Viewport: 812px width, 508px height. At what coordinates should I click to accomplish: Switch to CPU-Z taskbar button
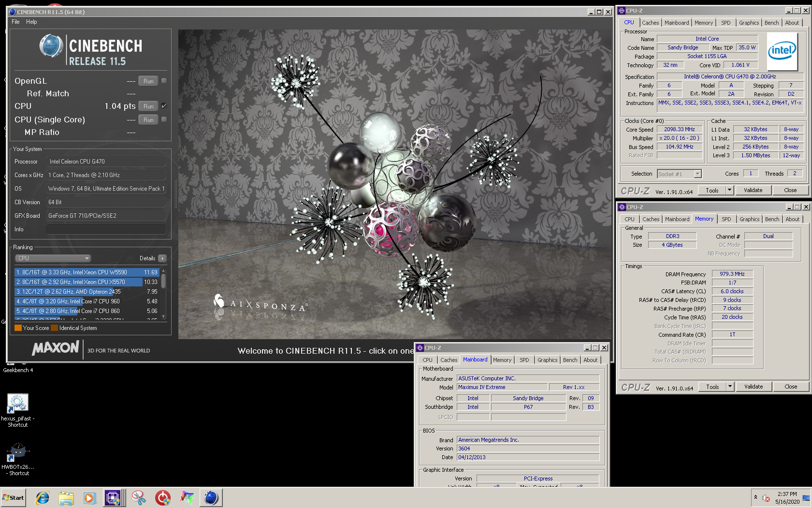click(x=113, y=497)
